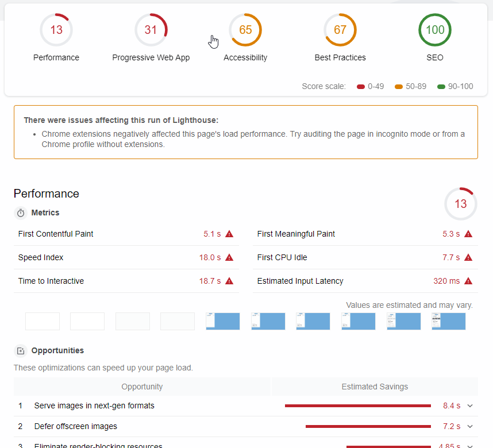Viewport: 493px width, 448px height.
Task: Click the first blank filmstrip thumbnail
Action: 43,322
